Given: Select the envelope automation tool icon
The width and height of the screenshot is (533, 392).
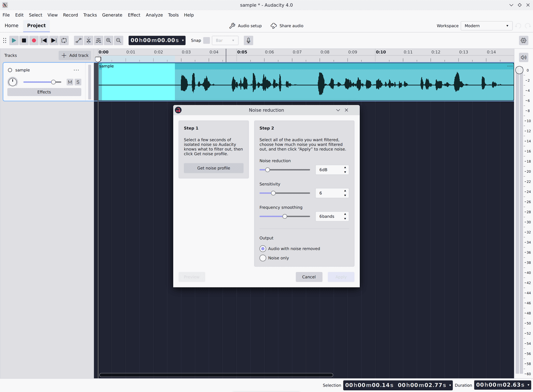Looking at the screenshot, I should [79, 41].
